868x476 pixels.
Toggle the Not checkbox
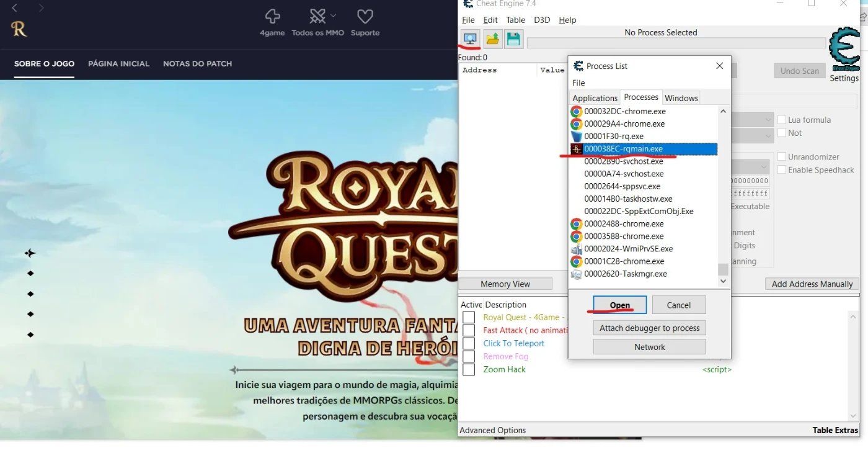[782, 133]
